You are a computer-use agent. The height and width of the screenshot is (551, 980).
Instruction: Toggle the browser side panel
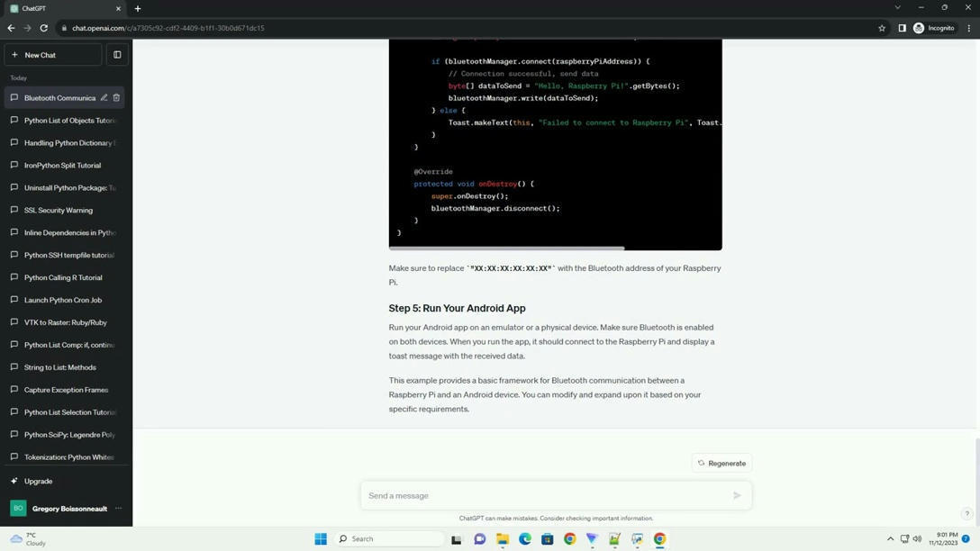tap(902, 28)
